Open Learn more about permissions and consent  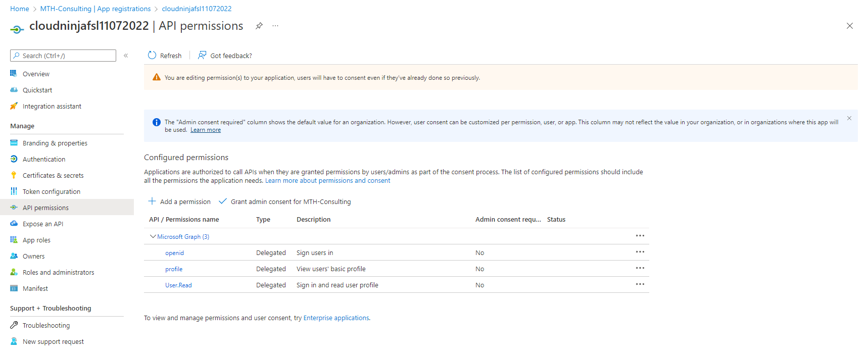(327, 180)
